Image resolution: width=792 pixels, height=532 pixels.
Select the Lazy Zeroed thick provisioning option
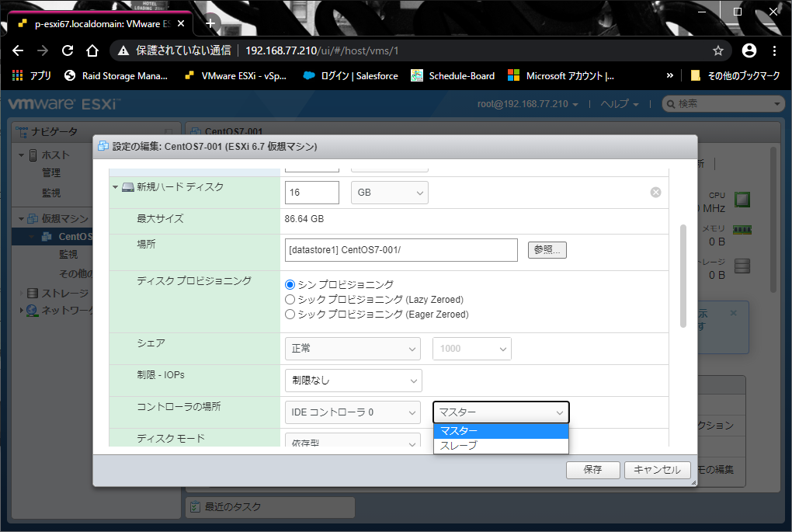(290, 300)
